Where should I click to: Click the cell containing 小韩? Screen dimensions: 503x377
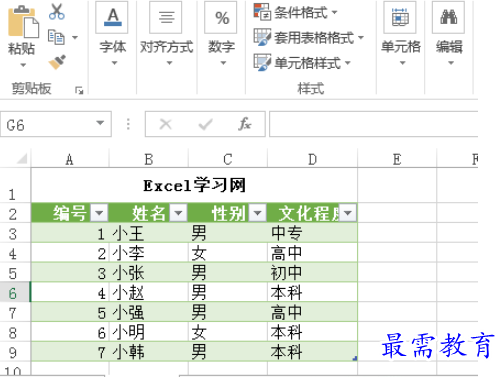[149, 351]
